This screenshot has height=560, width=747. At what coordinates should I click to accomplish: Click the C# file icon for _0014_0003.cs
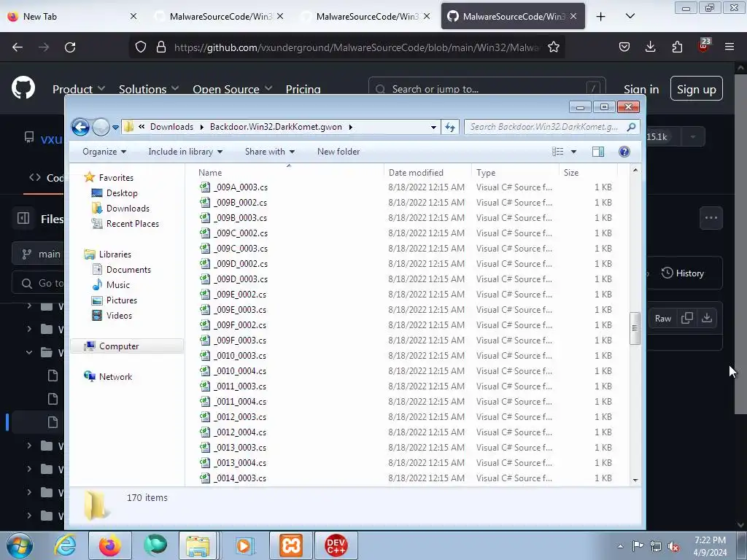[x=205, y=478]
